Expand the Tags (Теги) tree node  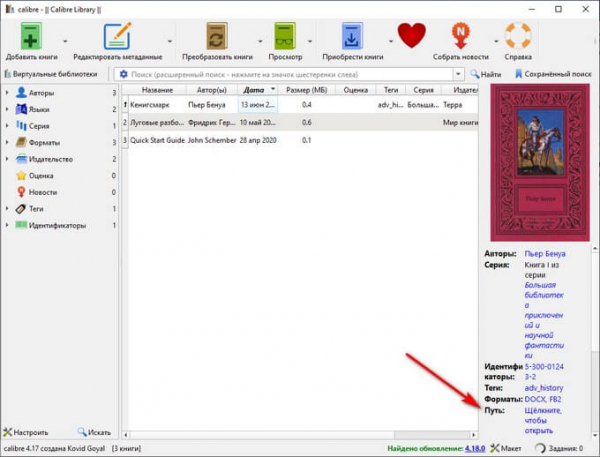[7, 209]
